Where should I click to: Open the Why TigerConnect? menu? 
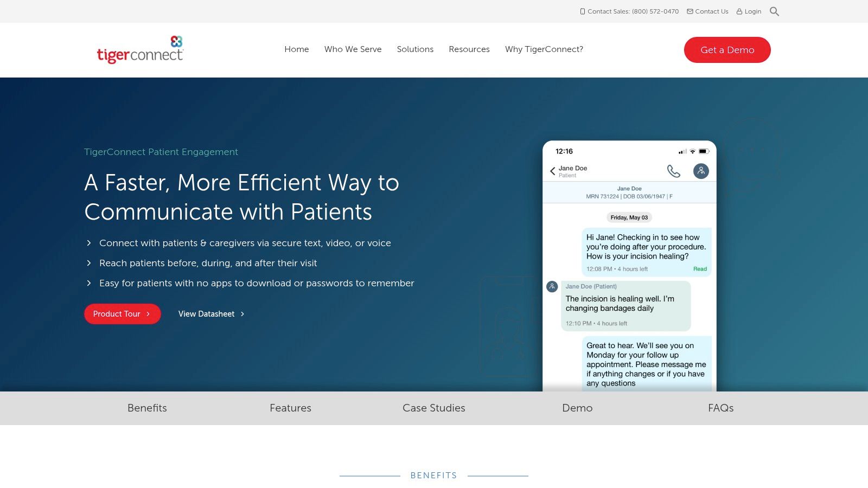pyautogui.click(x=544, y=49)
